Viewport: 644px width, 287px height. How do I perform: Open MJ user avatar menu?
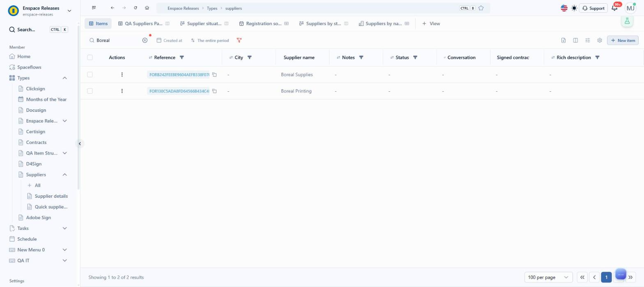630,8
